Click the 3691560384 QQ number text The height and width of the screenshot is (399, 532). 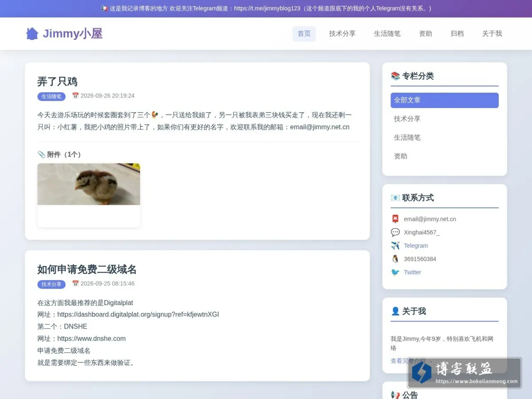[x=420, y=259]
